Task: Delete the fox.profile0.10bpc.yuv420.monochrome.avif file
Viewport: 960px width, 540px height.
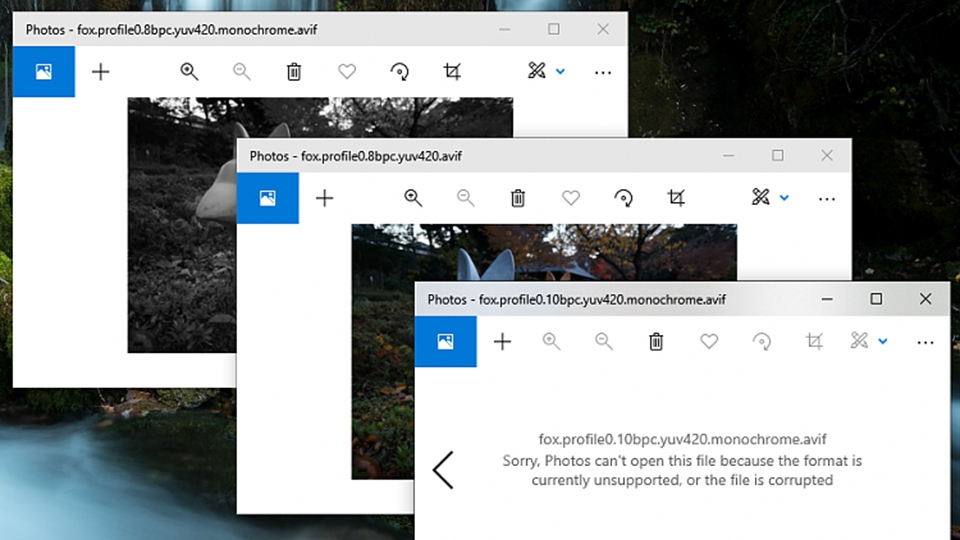Action: tap(656, 341)
